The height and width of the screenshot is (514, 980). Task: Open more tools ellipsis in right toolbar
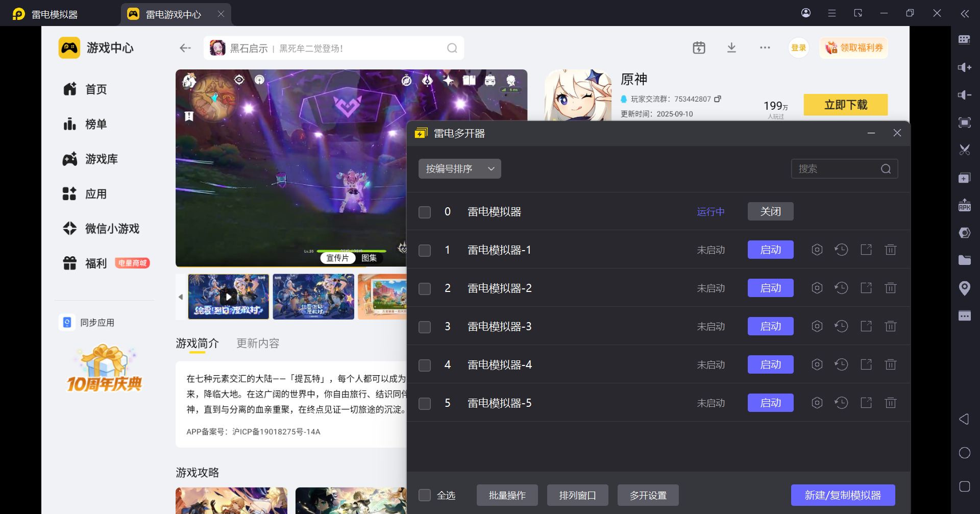click(x=964, y=316)
